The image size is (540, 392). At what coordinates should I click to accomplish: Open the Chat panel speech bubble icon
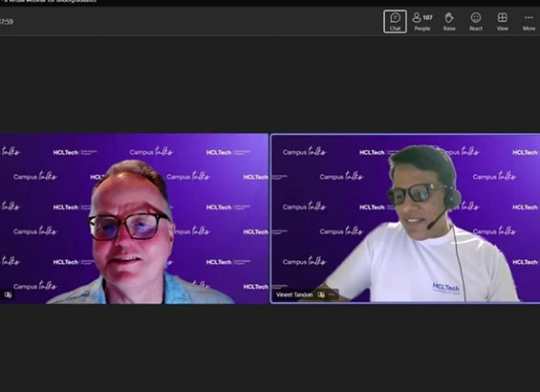pos(395,17)
